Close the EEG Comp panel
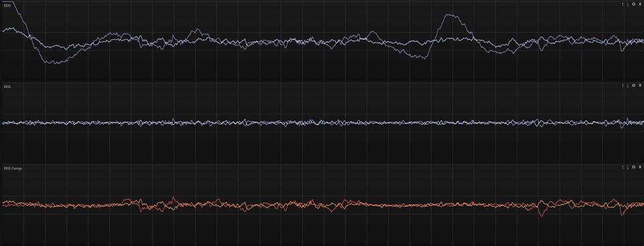Screen dimensions: 644x246 click(640, 168)
